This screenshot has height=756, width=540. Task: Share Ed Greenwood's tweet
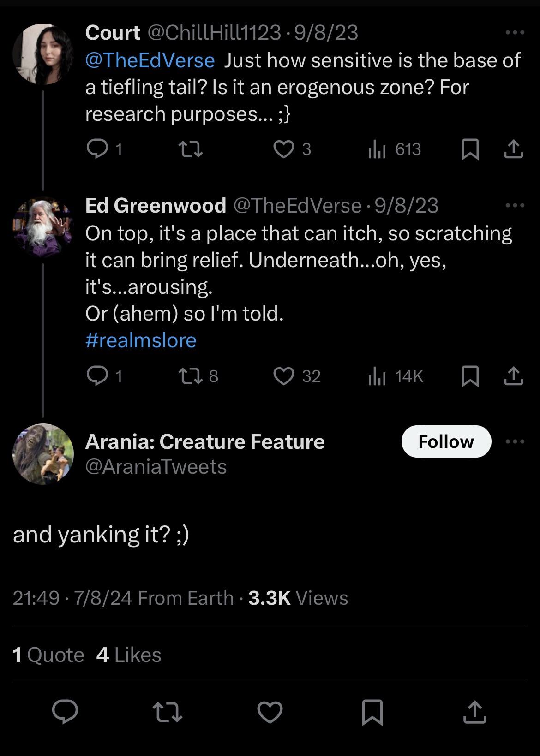pyautogui.click(x=513, y=376)
